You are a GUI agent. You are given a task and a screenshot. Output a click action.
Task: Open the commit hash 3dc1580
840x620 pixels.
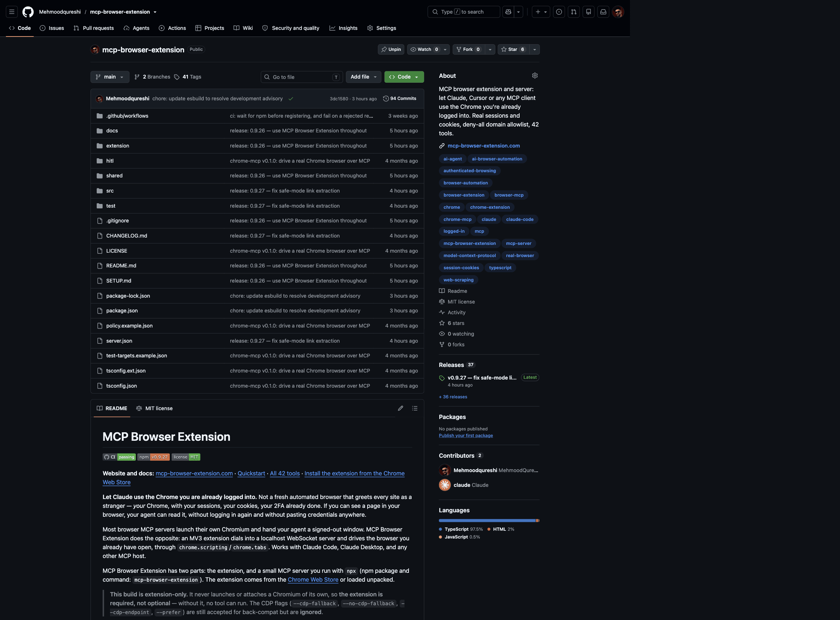(x=339, y=99)
